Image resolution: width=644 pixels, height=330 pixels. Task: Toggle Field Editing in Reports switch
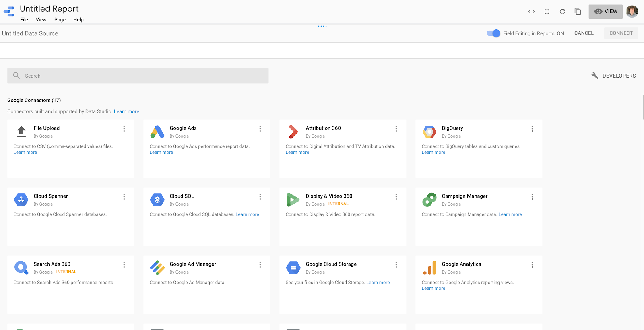tap(493, 33)
